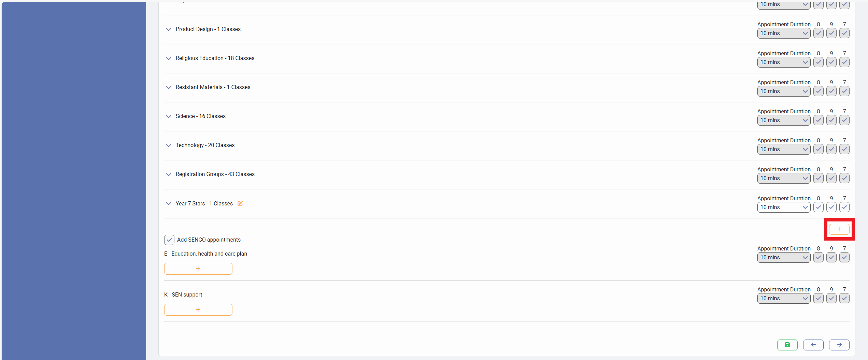This screenshot has width=868, height=360.
Task: Add entry under Education, health and care plan
Action: pyautogui.click(x=198, y=269)
